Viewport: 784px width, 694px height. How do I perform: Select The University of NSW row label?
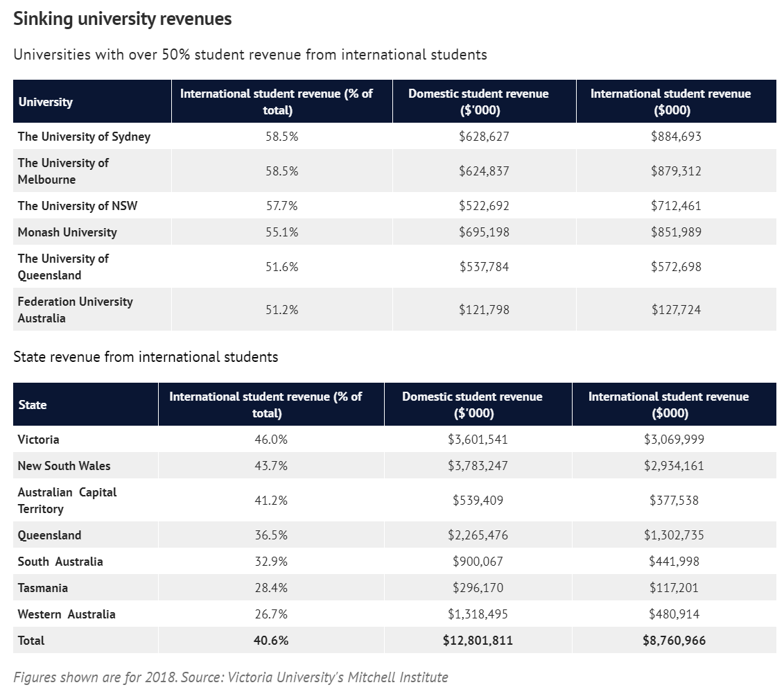click(x=73, y=206)
